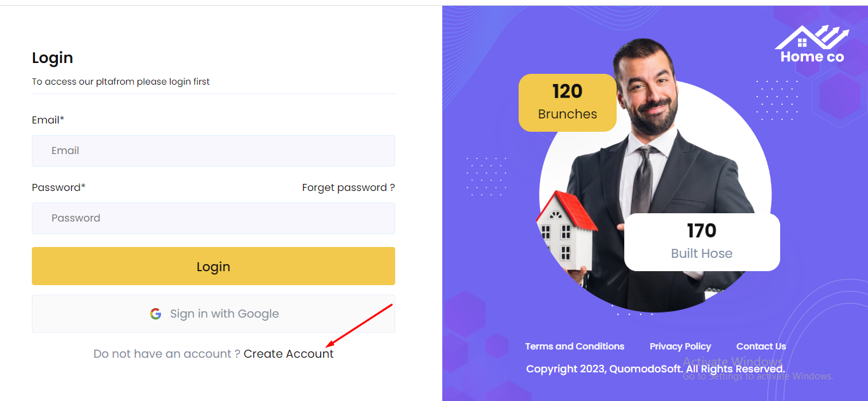
Task: Click the yellow 120 Brunches badge
Action: (x=567, y=102)
